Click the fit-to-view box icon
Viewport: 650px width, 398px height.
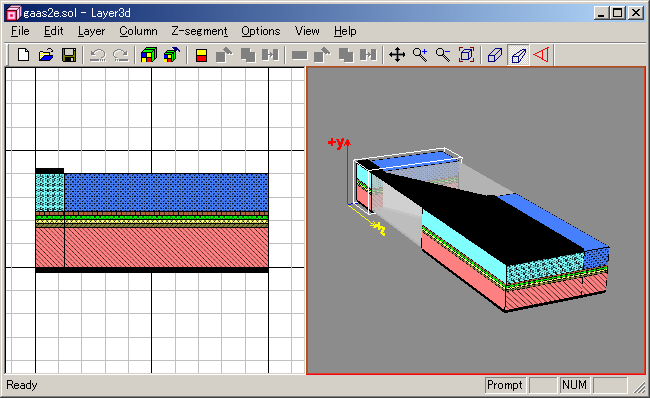466,55
